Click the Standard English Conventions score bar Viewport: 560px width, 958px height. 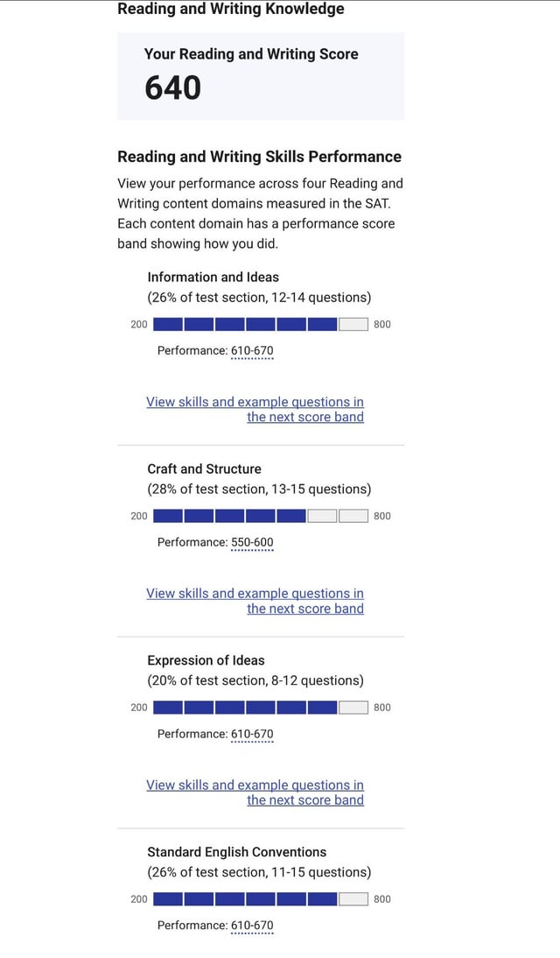coord(260,899)
